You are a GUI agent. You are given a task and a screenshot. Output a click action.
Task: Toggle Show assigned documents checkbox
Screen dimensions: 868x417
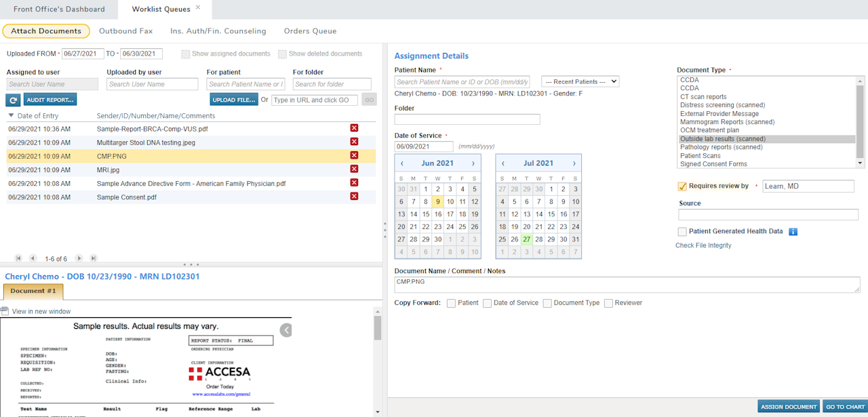tap(186, 54)
